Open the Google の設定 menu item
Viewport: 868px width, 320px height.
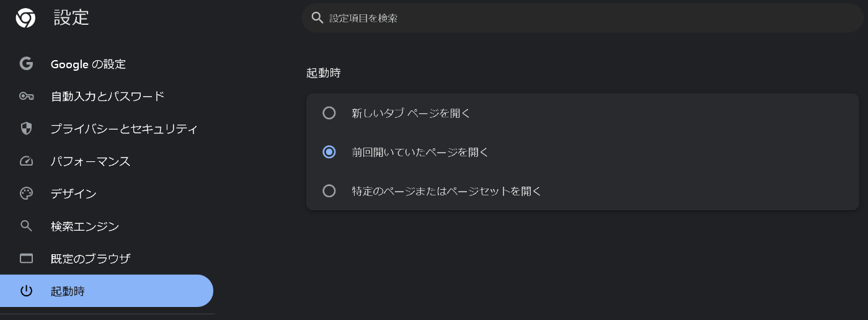click(88, 64)
